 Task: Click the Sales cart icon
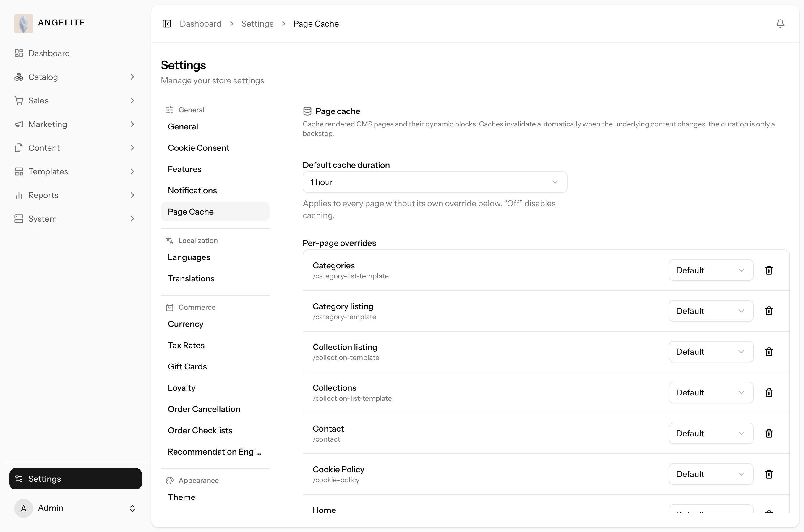click(19, 101)
